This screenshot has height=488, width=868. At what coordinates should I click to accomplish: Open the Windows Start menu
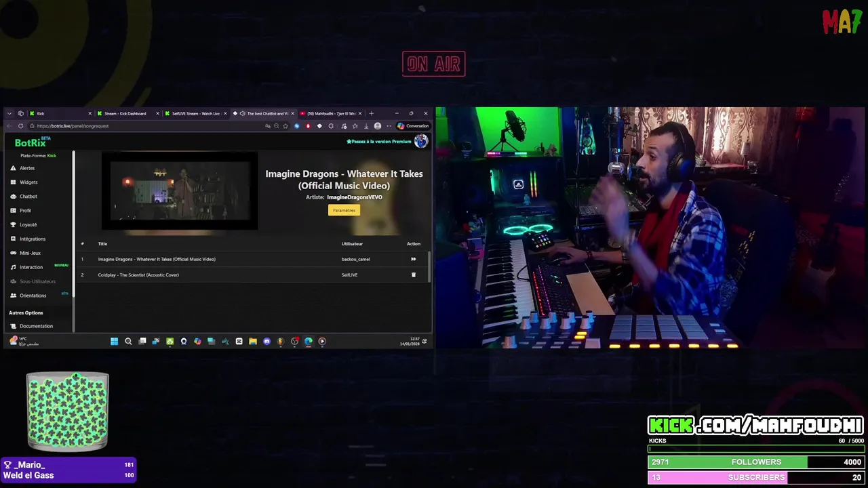[x=114, y=342]
